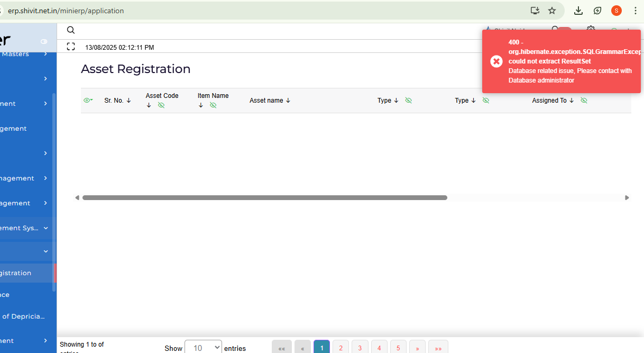This screenshot has width=644, height=353.
Task: Sort by Asset name column arrow
Action: coord(288,101)
